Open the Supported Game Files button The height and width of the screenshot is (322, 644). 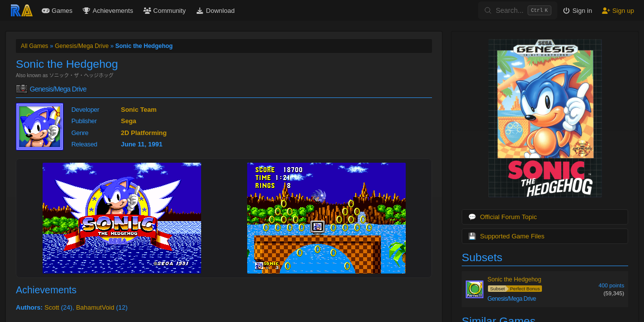[x=545, y=236]
